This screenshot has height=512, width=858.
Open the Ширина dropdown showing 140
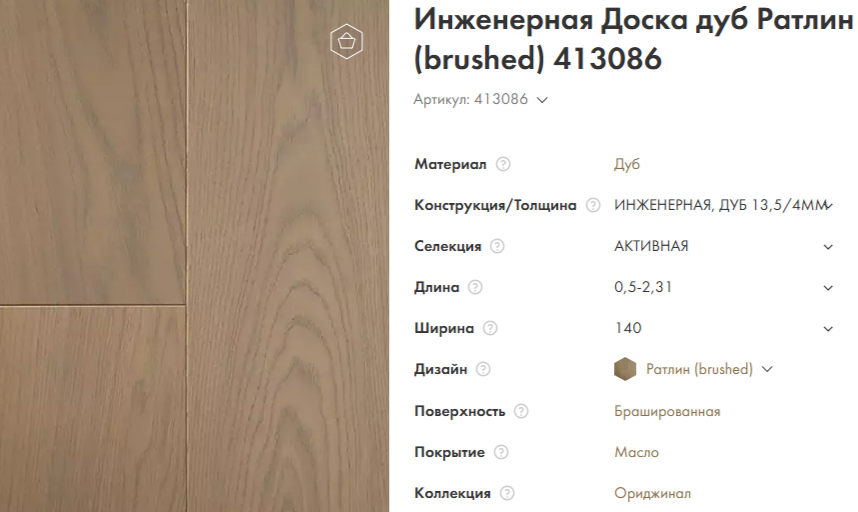pyautogui.click(x=723, y=328)
